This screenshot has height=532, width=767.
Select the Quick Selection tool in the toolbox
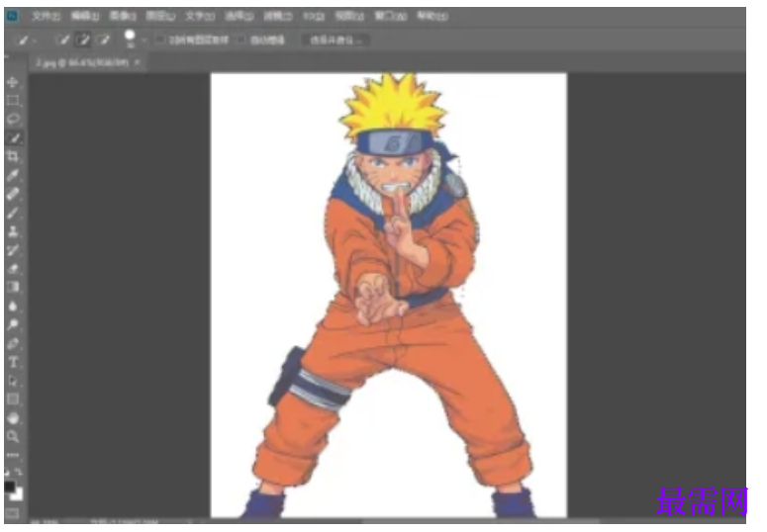click(x=13, y=137)
